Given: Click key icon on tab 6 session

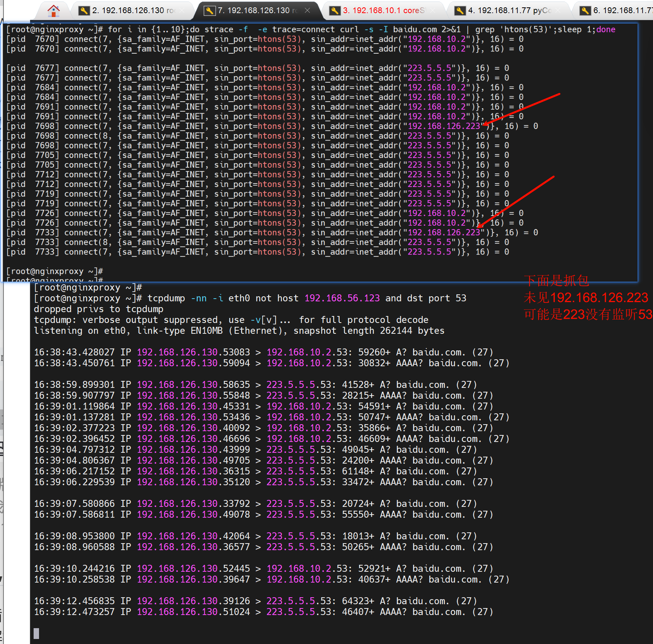Looking at the screenshot, I should pos(585,10).
